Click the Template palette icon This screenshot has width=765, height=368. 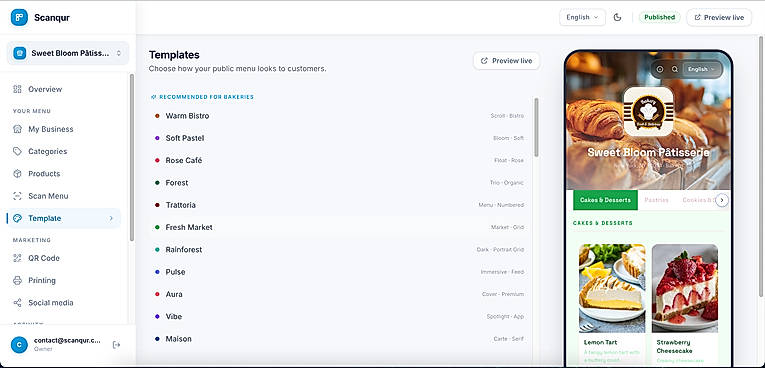[18, 218]
